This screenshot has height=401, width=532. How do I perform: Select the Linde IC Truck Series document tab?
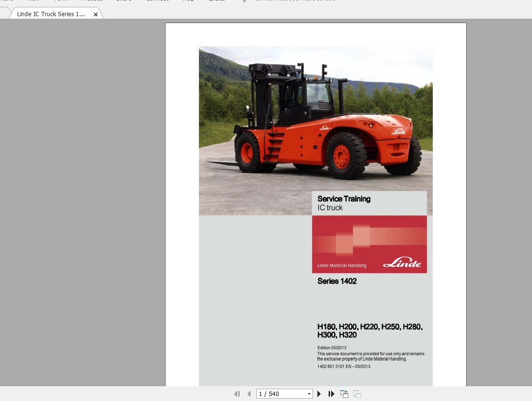(x=51, y=14)
